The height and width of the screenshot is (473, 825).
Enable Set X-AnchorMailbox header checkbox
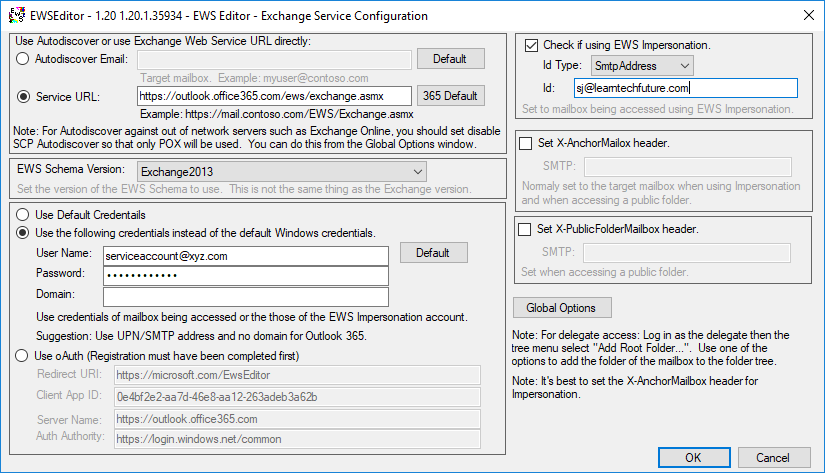click(x=526, y=144)
